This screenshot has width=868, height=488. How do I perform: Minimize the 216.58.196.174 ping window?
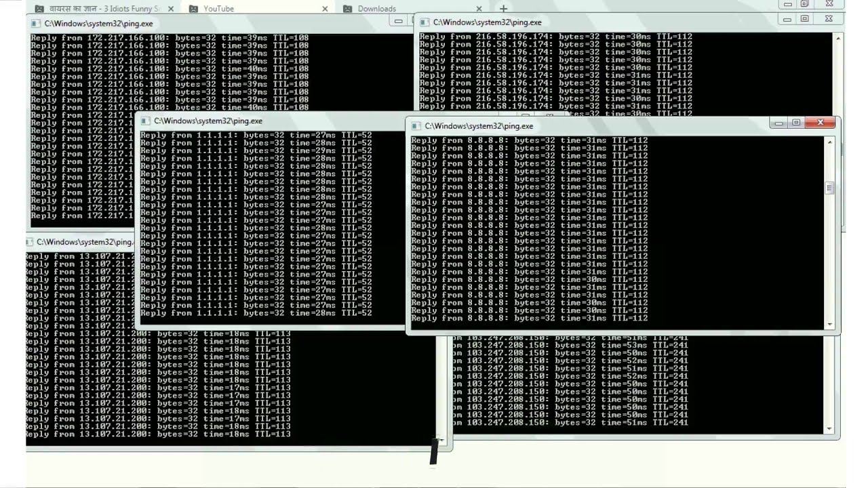coord(788,19)
